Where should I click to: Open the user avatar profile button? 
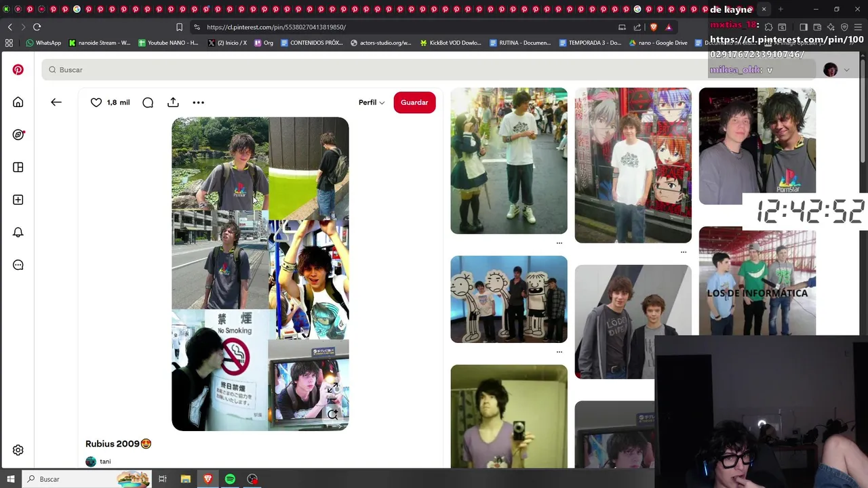tap(830, 70)
